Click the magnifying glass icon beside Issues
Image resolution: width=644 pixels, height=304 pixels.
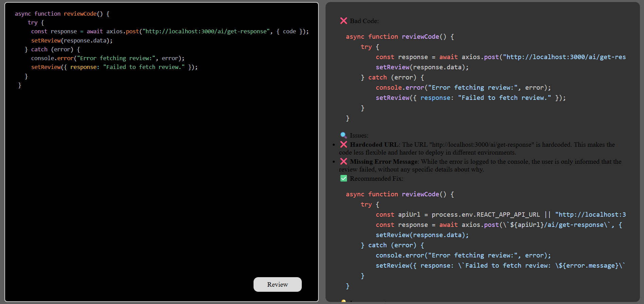pyautogui.click(x=344, y=135)
